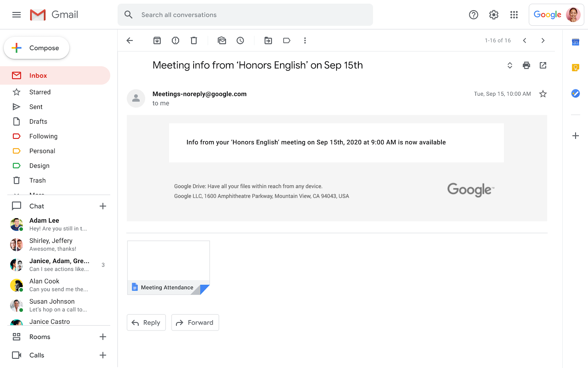The image size is (588, 368).
Task: Print the meeting email
Action: click(526, 65)
